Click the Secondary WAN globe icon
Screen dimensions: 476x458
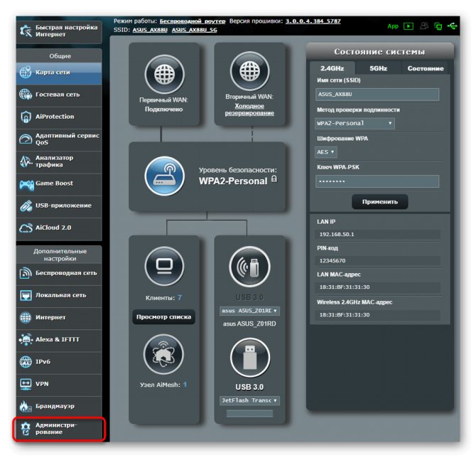249,71
